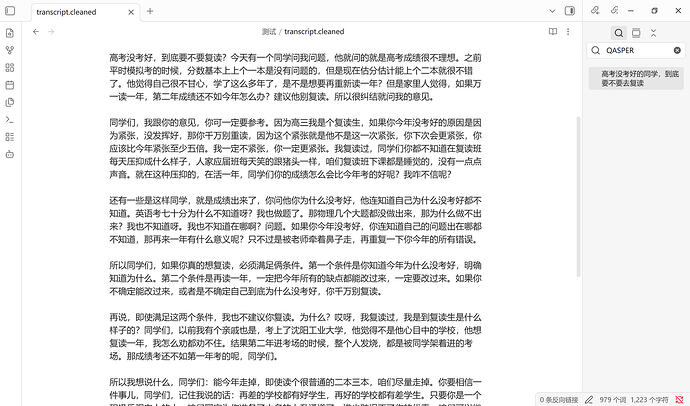Restore down the Obsidian window
690x406 pixels.
(x=654, y=11)
